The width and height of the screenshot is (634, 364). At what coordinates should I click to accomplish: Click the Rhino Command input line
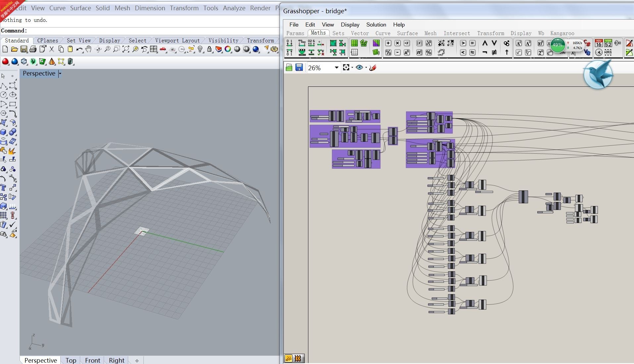[x=139, y=31]
